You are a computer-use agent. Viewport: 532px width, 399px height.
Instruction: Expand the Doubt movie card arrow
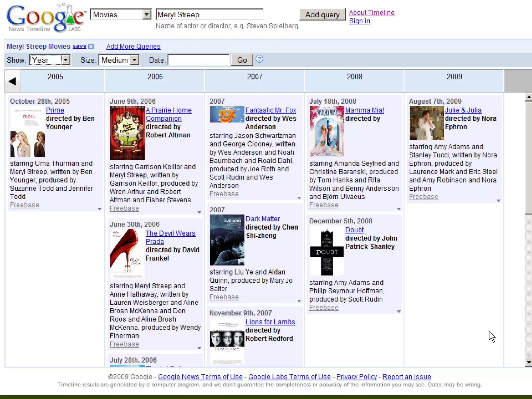398,311
